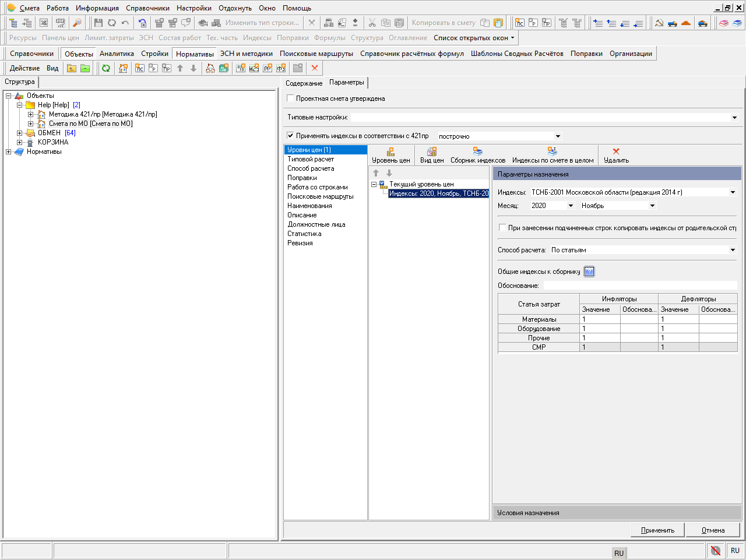Click the Сборник индексов toolbar icon
The height and width of the screenshot is (560, 746).
[478, 152]
